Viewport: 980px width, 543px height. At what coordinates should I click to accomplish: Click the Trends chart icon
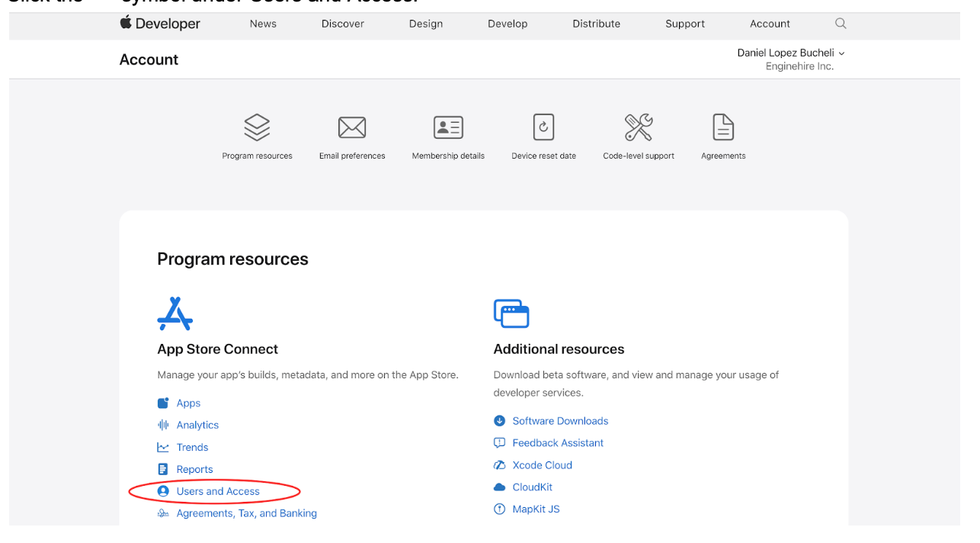(163, 448)
